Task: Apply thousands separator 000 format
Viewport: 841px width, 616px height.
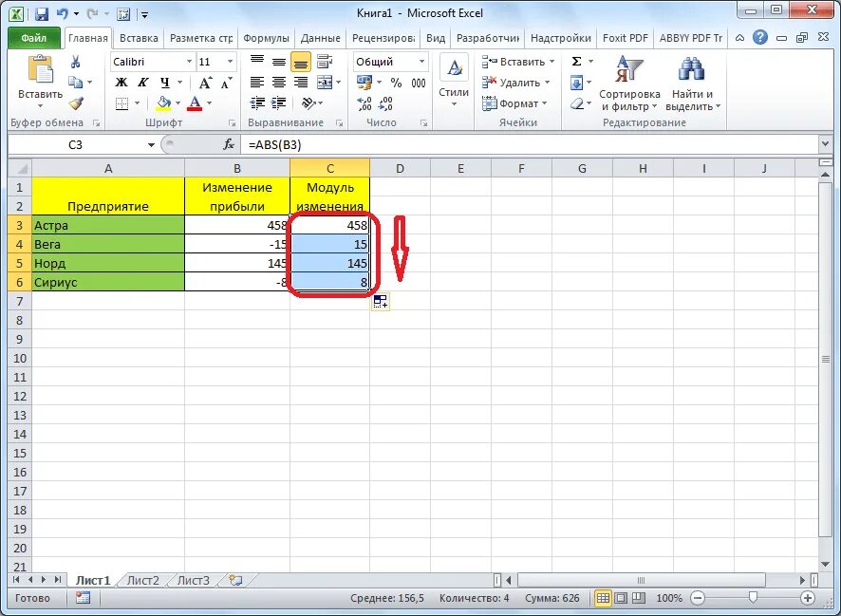Action: (x=419, y=83)
